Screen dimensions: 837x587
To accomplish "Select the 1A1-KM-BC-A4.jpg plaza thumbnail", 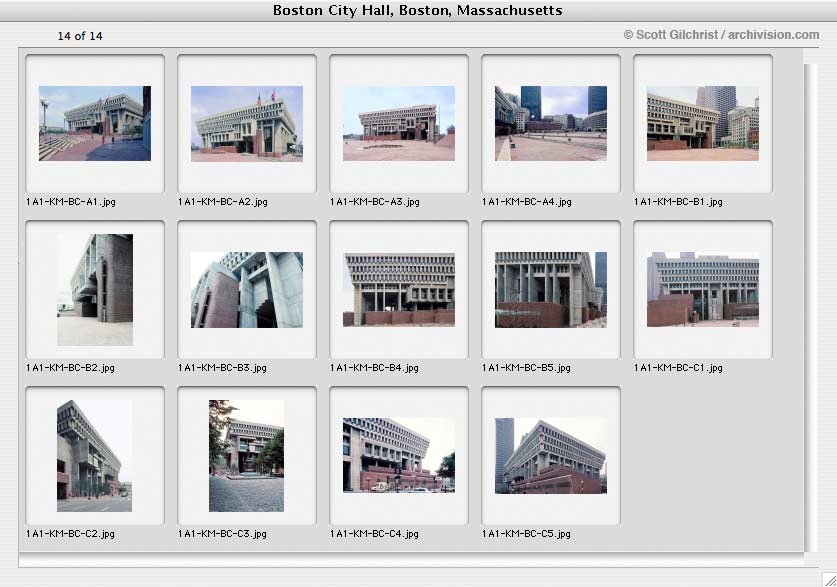I will (551, 123).
